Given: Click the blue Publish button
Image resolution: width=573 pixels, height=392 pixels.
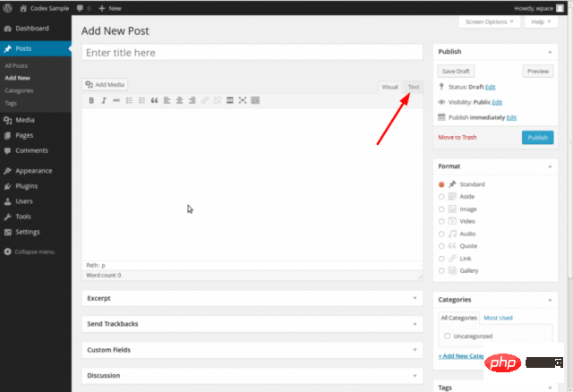Looking at the screenshot, I should coord(537,138).
